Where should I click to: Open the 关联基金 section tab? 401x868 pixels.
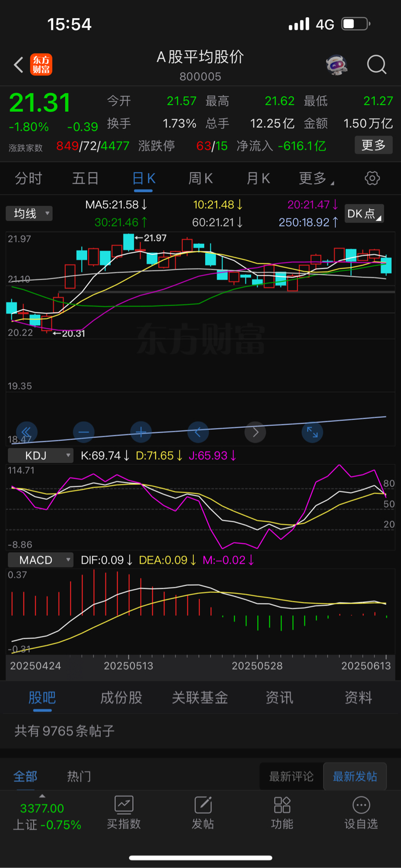pos(200,698)
